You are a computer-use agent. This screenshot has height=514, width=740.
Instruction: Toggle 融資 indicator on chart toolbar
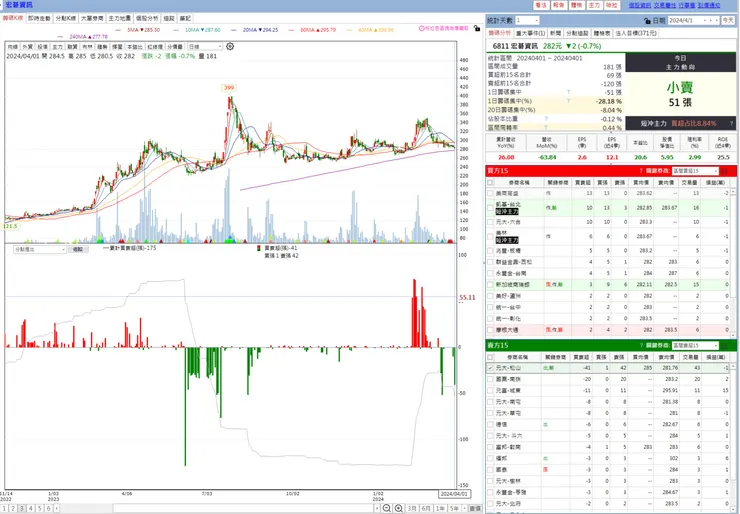pos(72,47)
